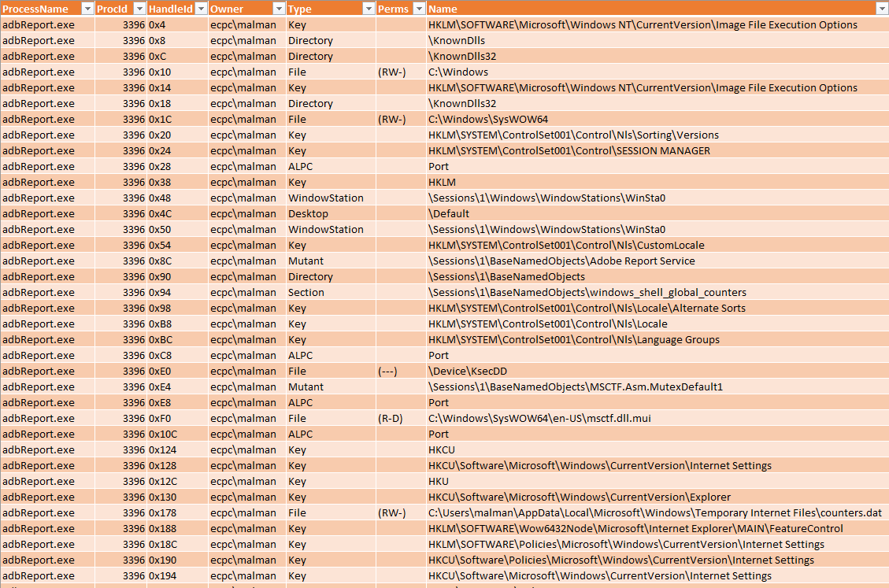Select the \KnownDlls name cell
This screenshot has width=889, height=588.
point(657,41)
